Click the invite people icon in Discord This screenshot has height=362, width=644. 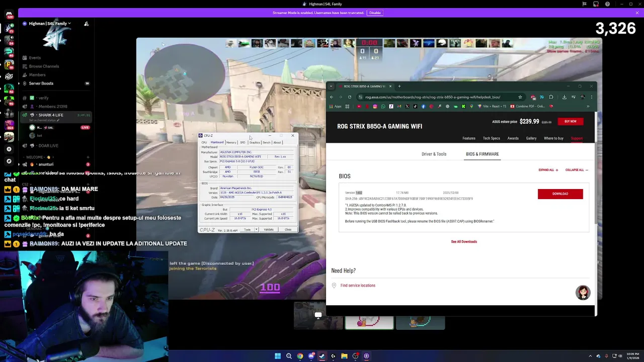click(x=86, y=24)
